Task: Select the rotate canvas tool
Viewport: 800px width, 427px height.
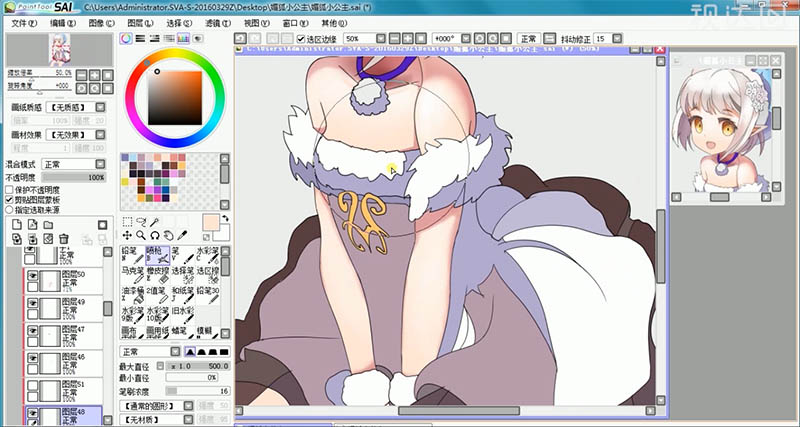Action: [155, 235]
